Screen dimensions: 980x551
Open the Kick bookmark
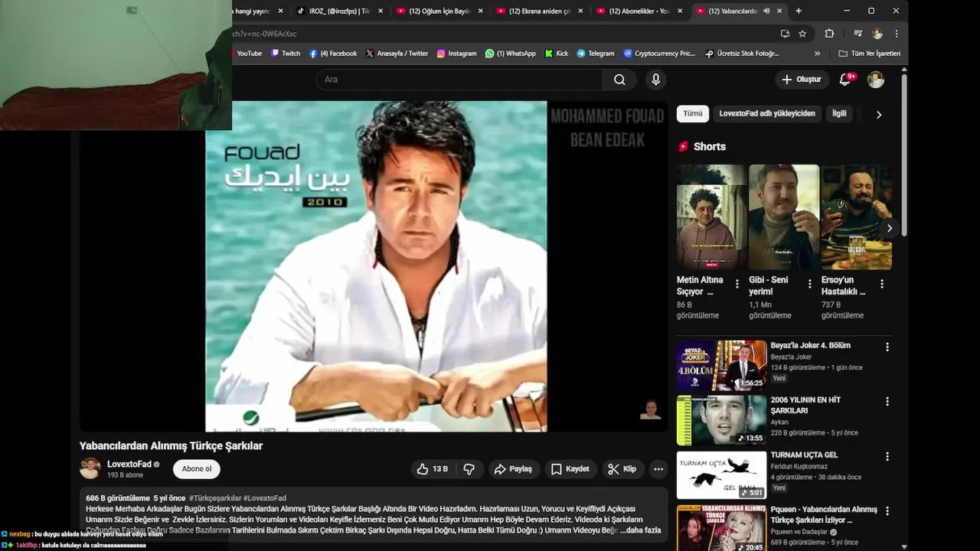(x=557, y=54)
